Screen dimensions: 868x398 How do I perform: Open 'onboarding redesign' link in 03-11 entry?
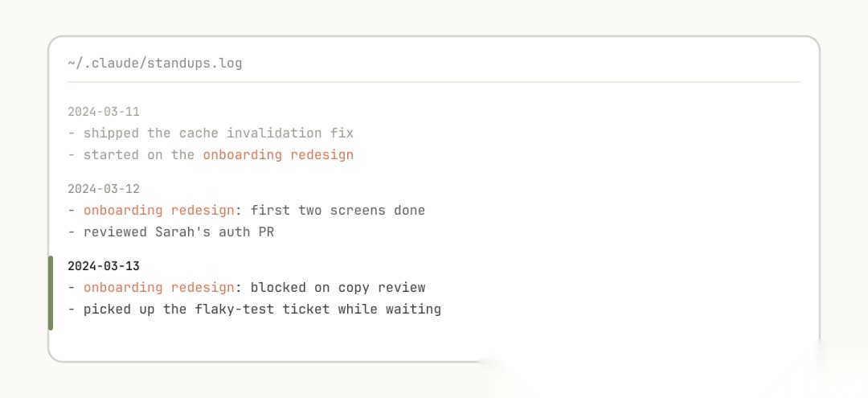[278, 155]
